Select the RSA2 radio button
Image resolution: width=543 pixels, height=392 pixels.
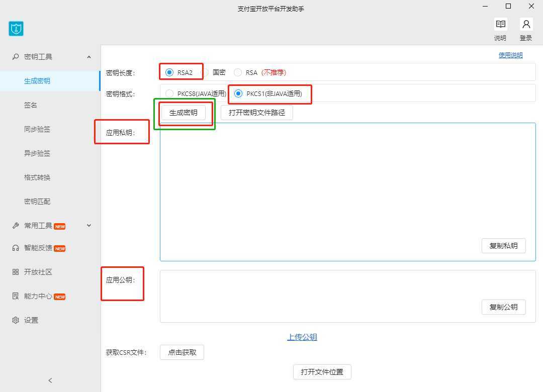[169, 72]
